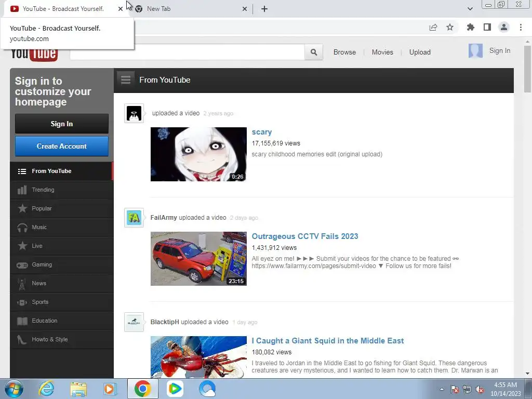532x399 pixels.
Task: Click the muted volume tray icon
Action: (x=480, y=390)
